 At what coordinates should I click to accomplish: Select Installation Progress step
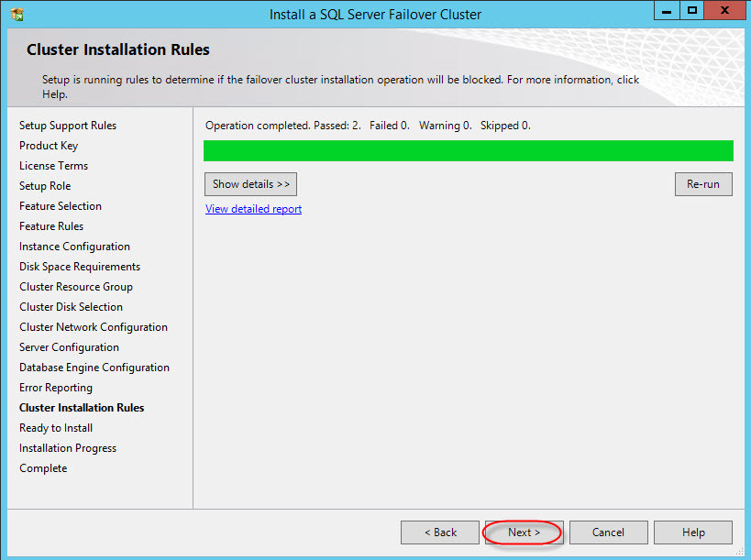click(x=68, y=448)
